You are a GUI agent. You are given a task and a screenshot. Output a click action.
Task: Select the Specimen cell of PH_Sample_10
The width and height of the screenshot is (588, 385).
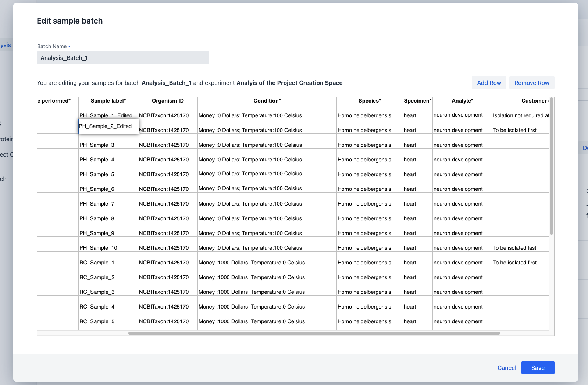tap(418, 244)
